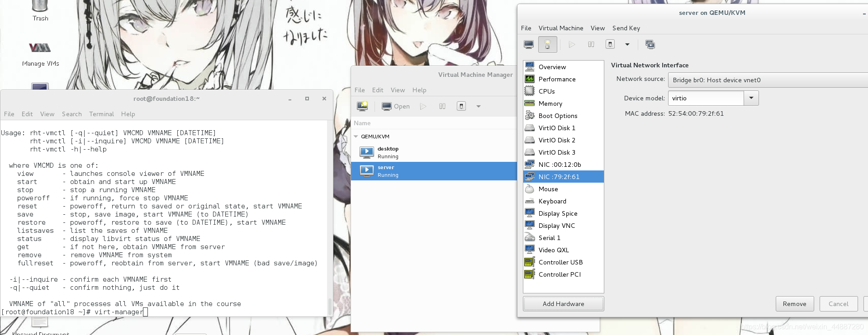Select NIC :00:12:0b
The height and width of the screenshot is (335, 868).
[564, 165]
